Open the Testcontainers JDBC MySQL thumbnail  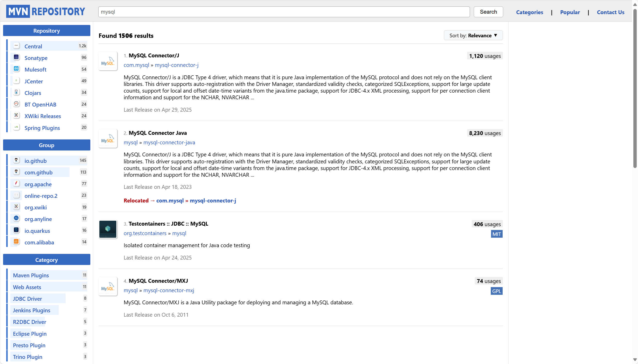click(108, 229)
